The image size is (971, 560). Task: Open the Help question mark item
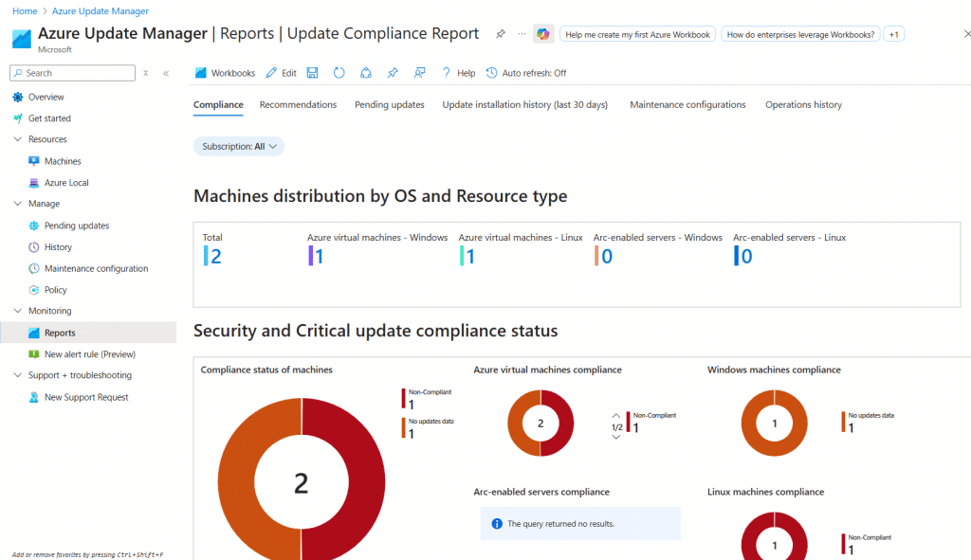coord(458,73)
